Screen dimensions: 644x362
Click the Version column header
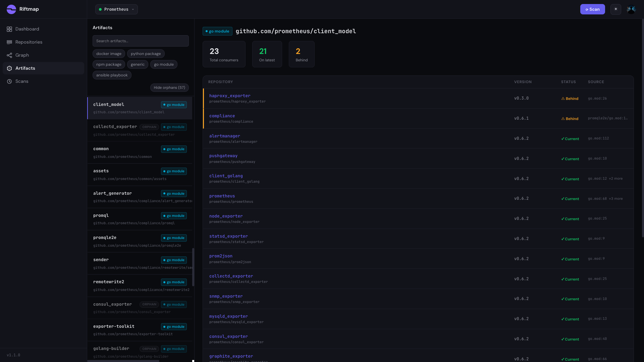523,82
